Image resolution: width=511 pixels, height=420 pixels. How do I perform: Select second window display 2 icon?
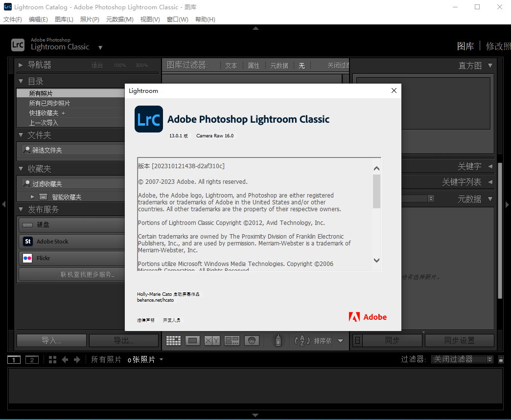point(32,359)
